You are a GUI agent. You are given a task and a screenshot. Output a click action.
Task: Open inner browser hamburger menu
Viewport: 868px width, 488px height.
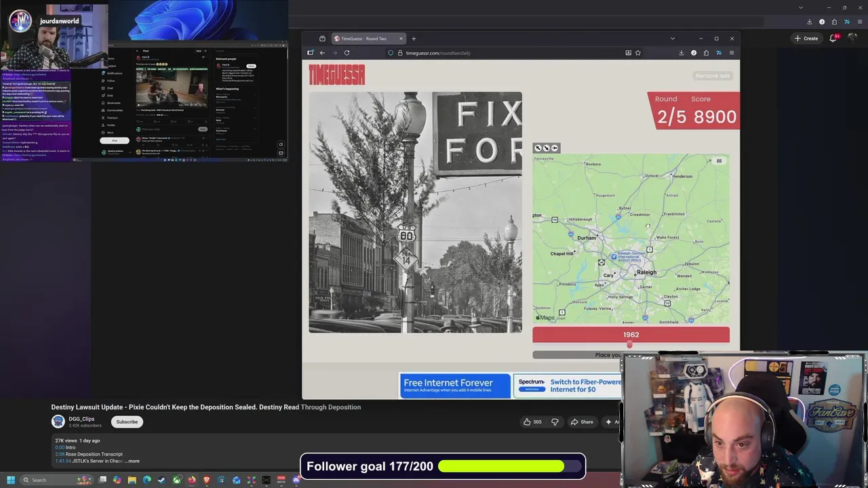point(731,53)
